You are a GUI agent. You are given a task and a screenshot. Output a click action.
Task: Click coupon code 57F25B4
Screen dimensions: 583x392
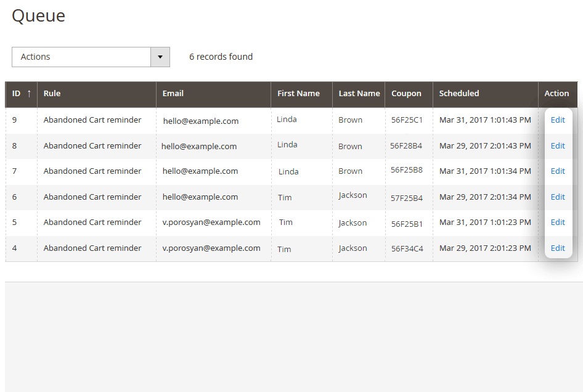click(x=406, y=198)
